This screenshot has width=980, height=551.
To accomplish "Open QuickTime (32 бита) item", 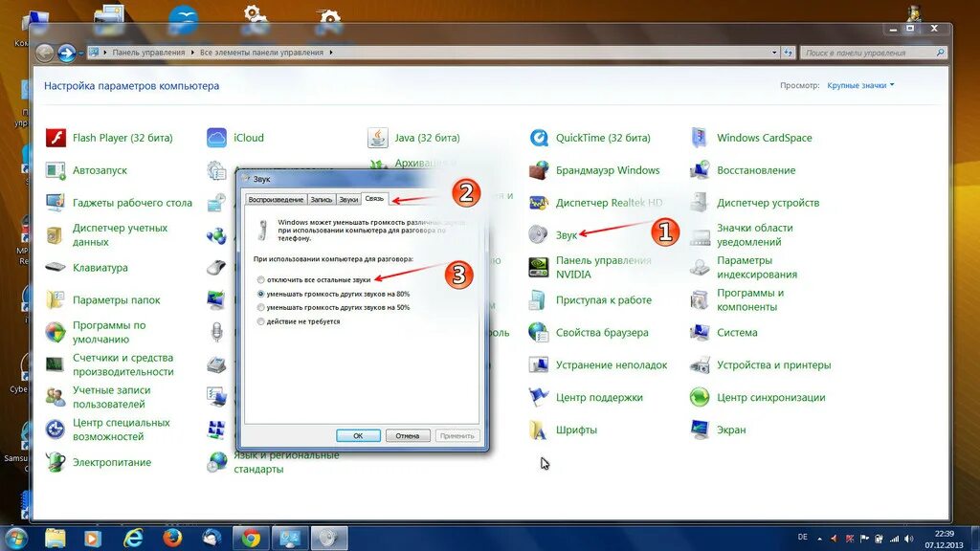I will [x=590, y=138].
